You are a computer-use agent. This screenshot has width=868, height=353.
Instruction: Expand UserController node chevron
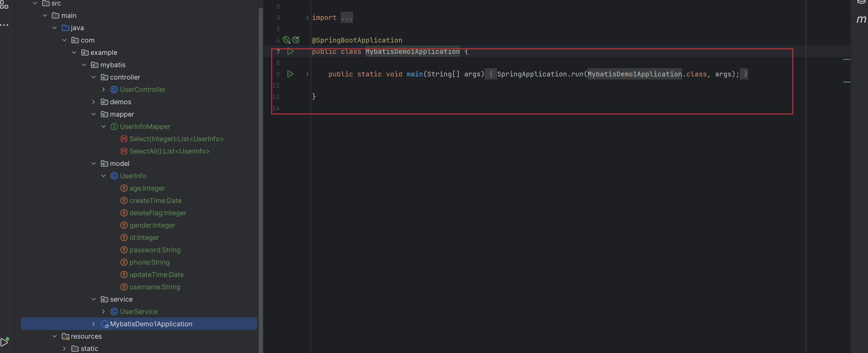tap(104, 89)
